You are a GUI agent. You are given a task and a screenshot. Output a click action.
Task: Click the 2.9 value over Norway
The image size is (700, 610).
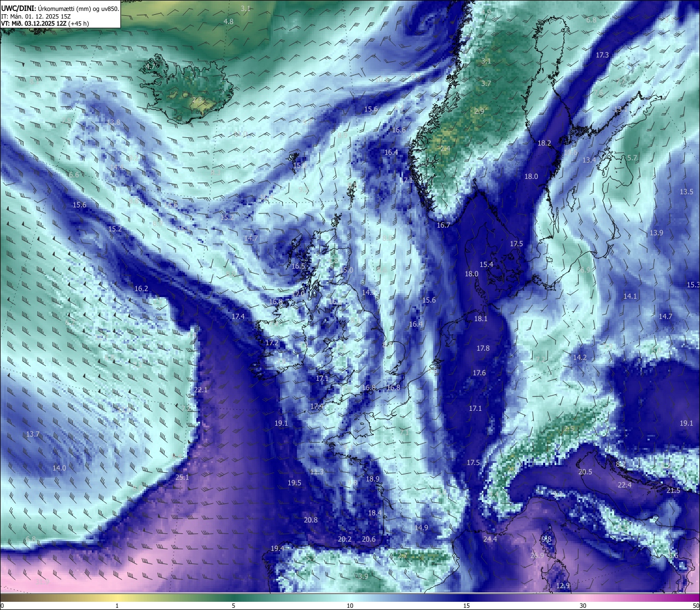coord(479,111)
